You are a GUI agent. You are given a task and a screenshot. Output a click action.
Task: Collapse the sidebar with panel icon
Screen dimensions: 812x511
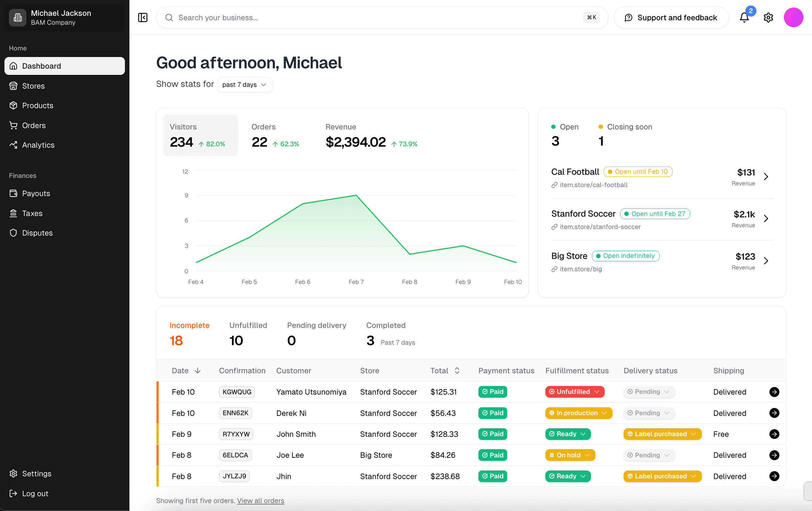click(143, 18)
